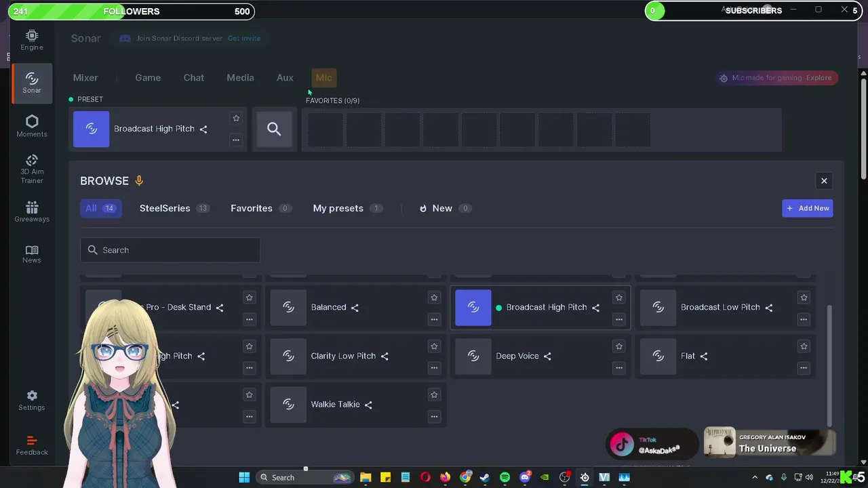868x488 pixels.
Task: Click the Walkie Talkie preset icon tile
Action: pos(288,404)
